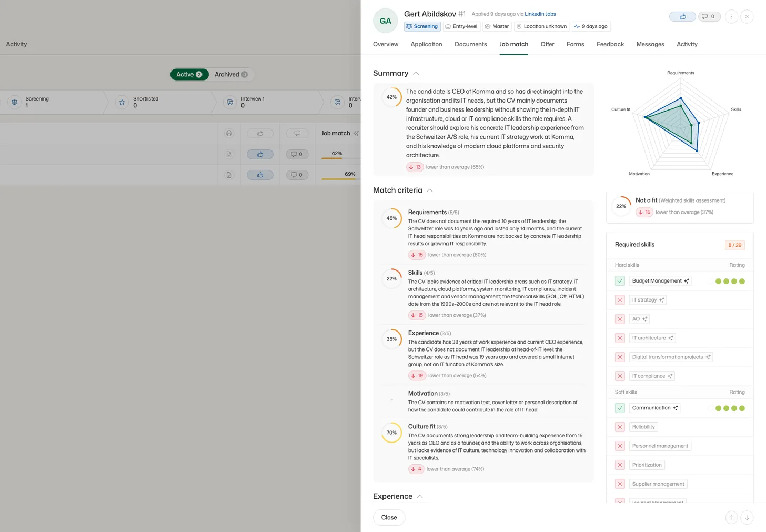
Task: Go to previous candidate with up arrow
Action: [731, 517]
